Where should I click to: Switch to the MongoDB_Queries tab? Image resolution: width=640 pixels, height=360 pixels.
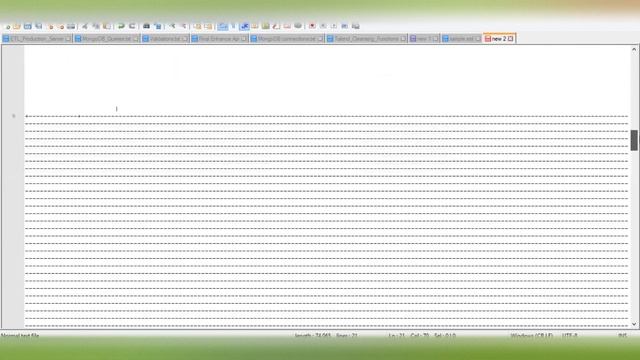107,39
